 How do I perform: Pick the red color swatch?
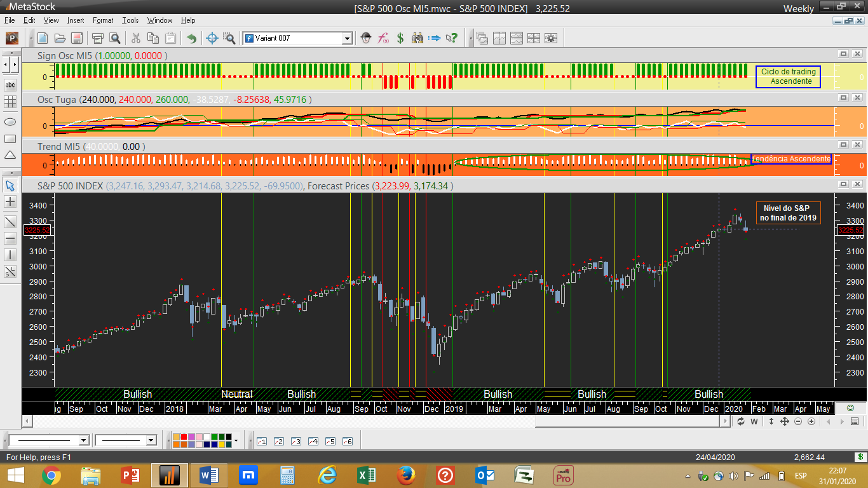(x=184, y=437)
